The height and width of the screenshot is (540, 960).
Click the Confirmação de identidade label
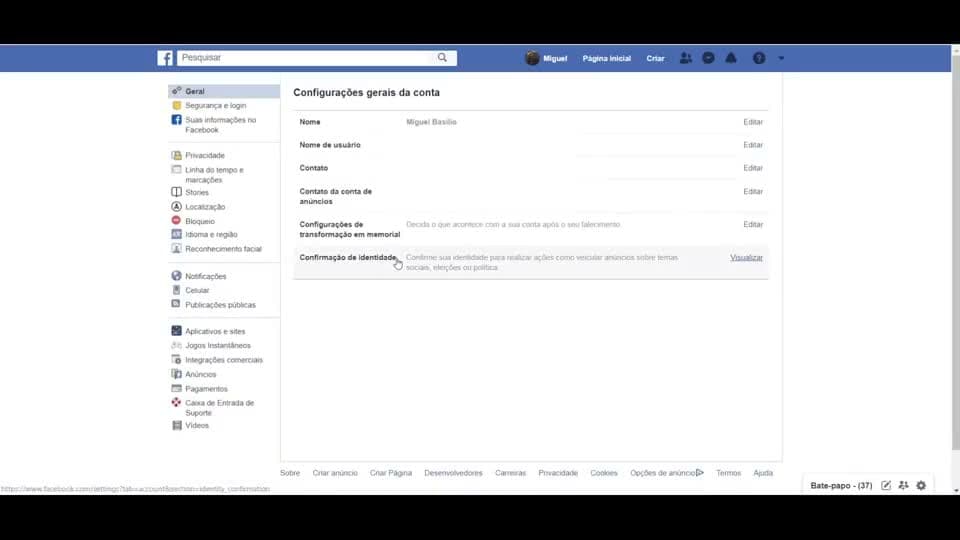click(x=348, y=258)
